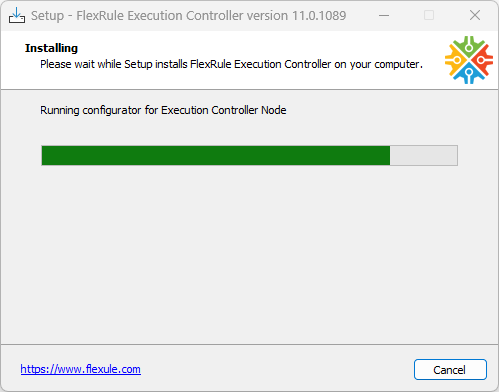The height and width of the screenshot is (392, 499).
Task: Click the red right segment of FlexRule logo
Action: pyautogui.click(x=484, y=60)
